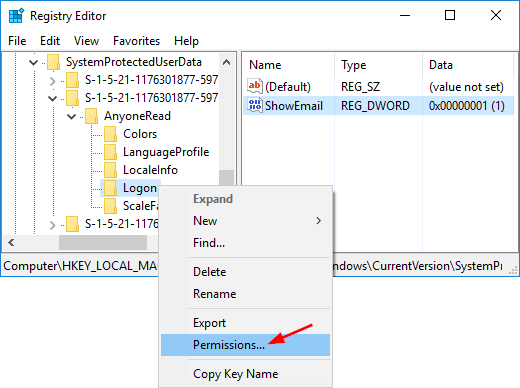Click the (value not set) data cell
Viewport: 520px width, 388px height.
pos(466,87)
